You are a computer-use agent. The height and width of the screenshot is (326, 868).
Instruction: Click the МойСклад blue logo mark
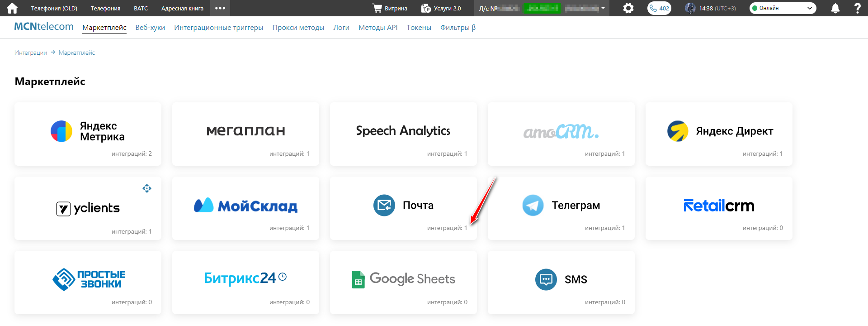pyautogui.click(x=203, y=205)
